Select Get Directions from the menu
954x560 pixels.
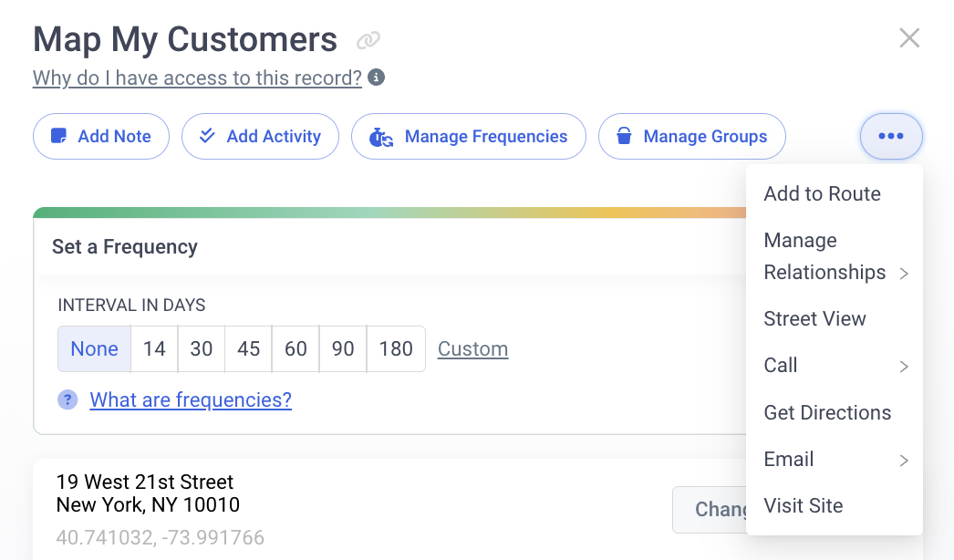tap(835, 412)
